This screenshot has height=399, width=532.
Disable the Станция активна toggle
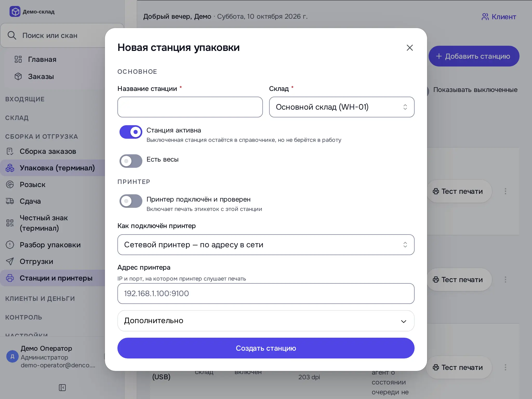[131, 132]
